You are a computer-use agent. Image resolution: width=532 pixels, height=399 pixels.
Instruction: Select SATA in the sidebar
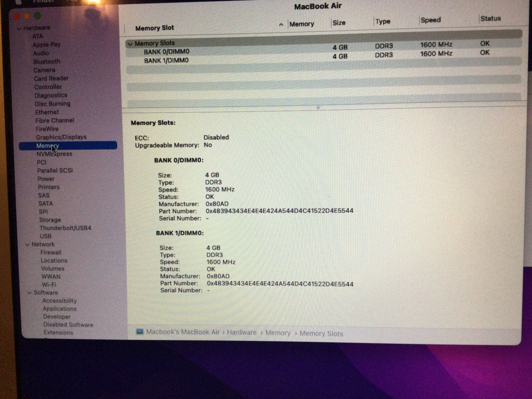coord(46,203)
